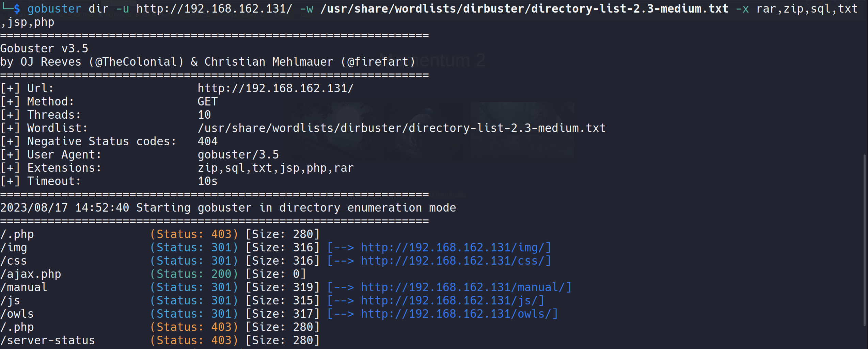Click the /manual directory path
This screenshot has width=868, height=349.
[24, 287]
